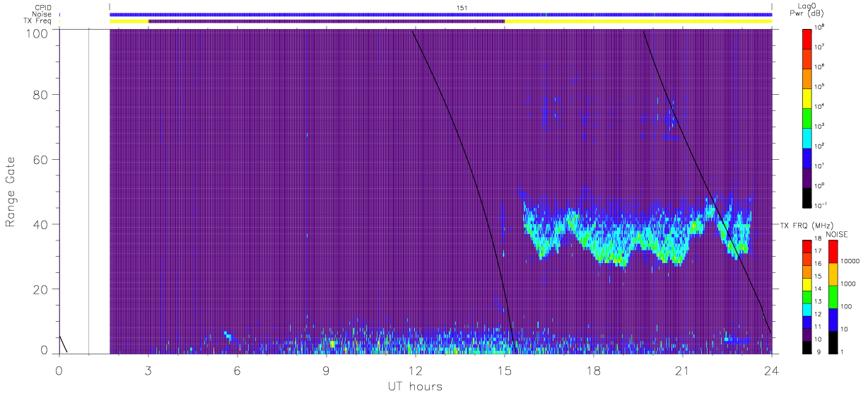The height and width of the screenshot is (401, 868).
Task: Select the CPID label at top left
Action: coord(44,8)
